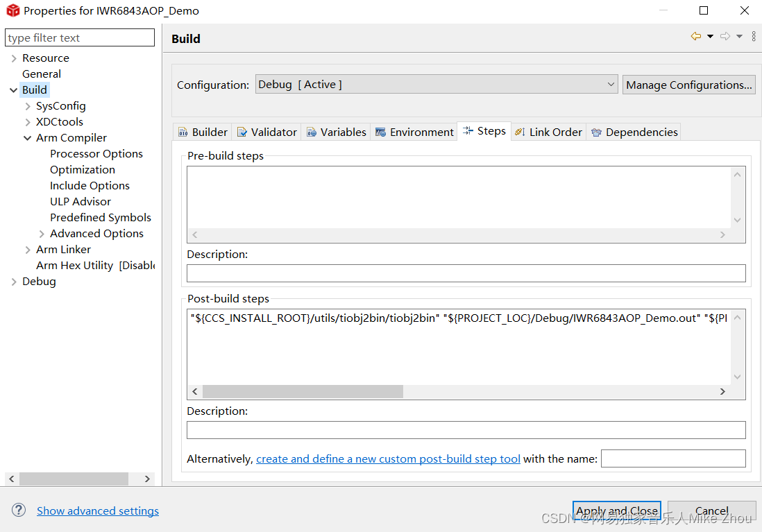Open the Link Order tab

pyautogui.click(x=549, y=132)
